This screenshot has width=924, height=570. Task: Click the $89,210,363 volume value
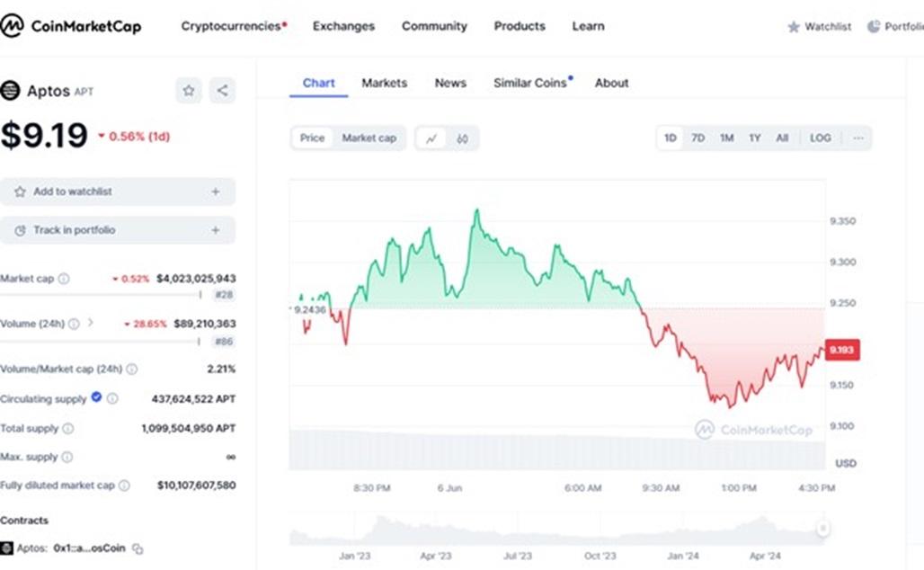coord(204,324)
